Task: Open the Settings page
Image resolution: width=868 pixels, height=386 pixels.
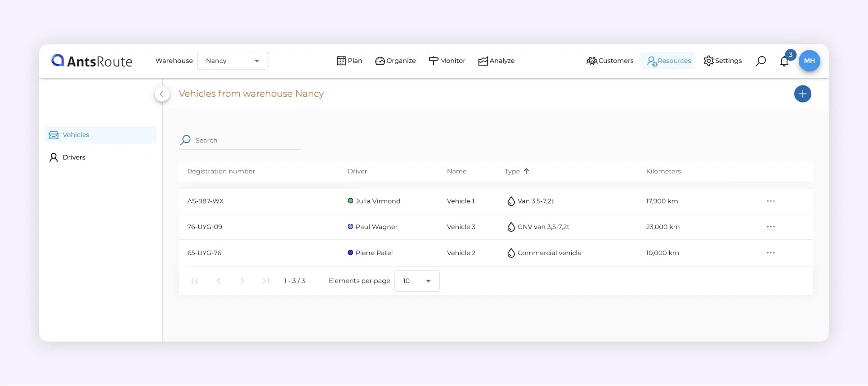Action: 722,61
